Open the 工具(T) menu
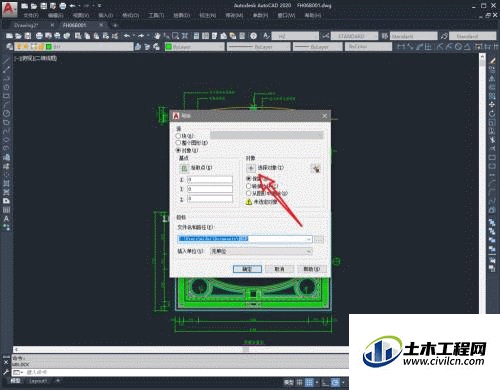 pos(156,15)
